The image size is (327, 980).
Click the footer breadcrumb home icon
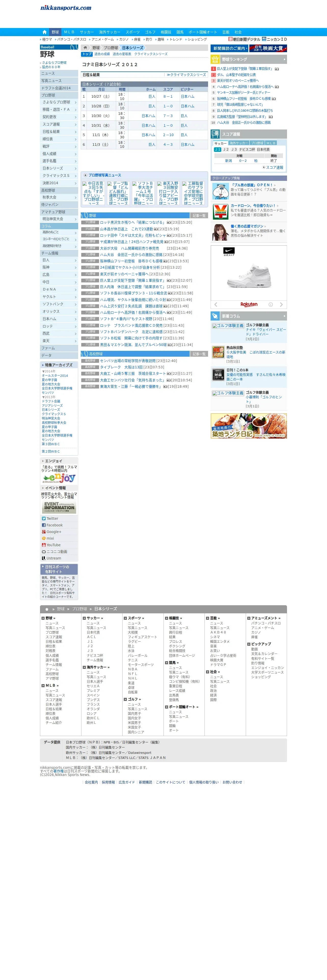47,609
